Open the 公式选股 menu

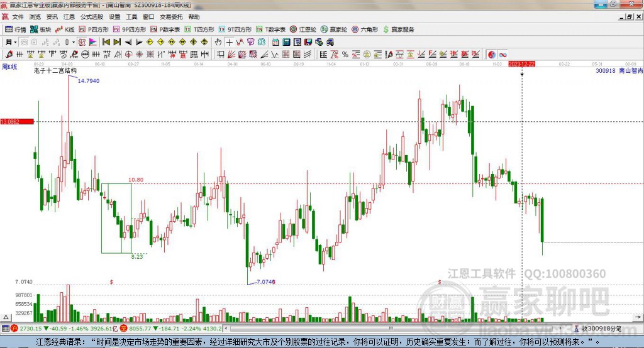point(92,17)
